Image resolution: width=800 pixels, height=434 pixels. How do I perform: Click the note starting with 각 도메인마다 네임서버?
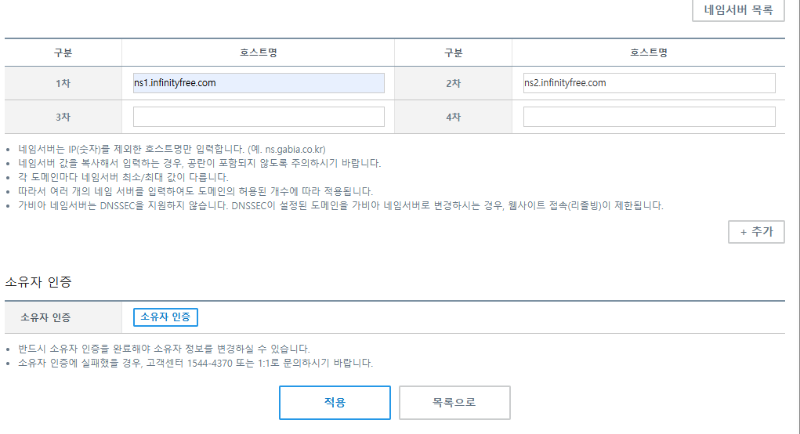click(123, 177)
